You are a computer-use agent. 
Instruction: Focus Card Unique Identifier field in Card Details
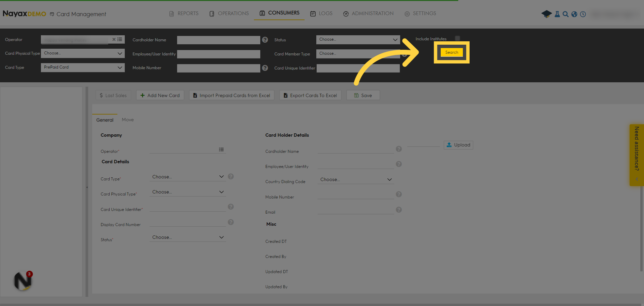click(x=187, y=207)
